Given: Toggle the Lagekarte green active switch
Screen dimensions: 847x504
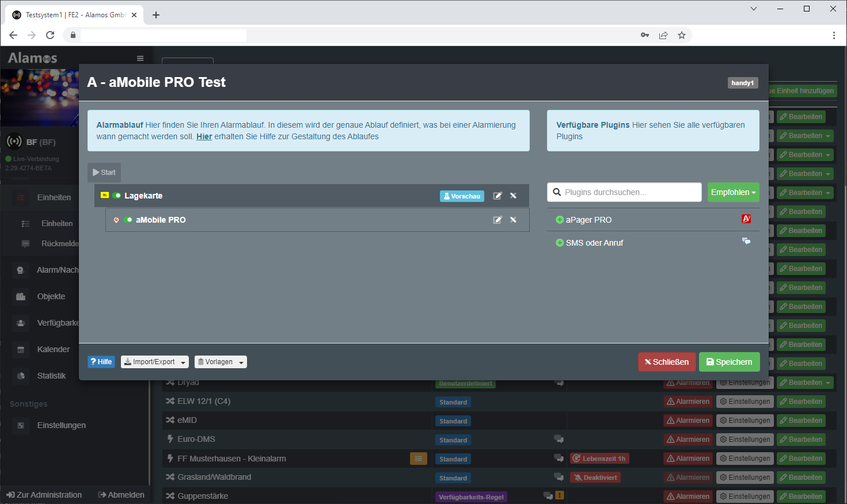Looking at the screenshot, I should [x=117, y=196].
